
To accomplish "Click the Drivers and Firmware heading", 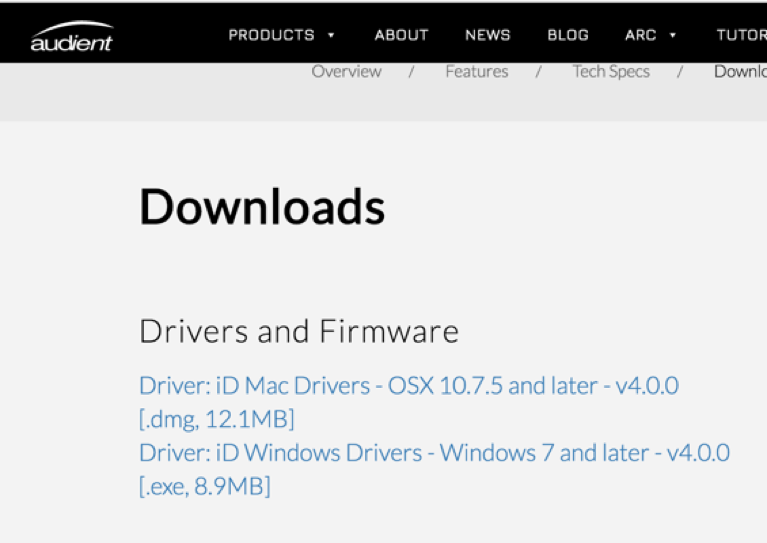I will [299, 332].
